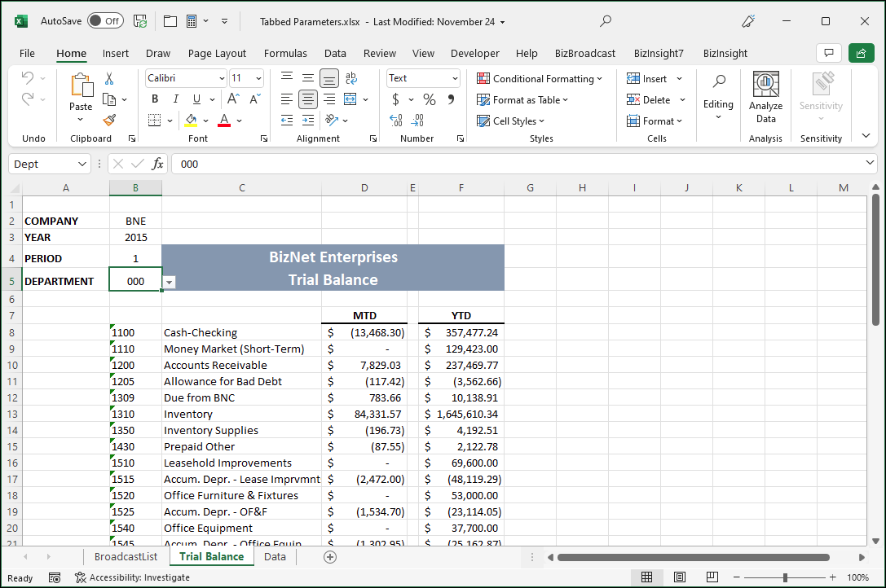Open the Format cells button
The height and width of the screenshot is (588, 886).
pyautogui.click(x=655, y=121)
